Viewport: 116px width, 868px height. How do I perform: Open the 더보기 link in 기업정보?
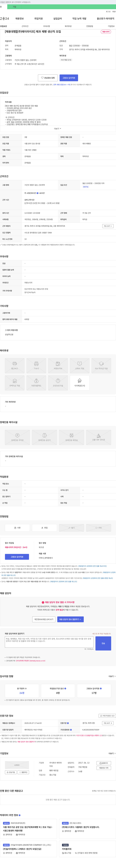point(112,753)
